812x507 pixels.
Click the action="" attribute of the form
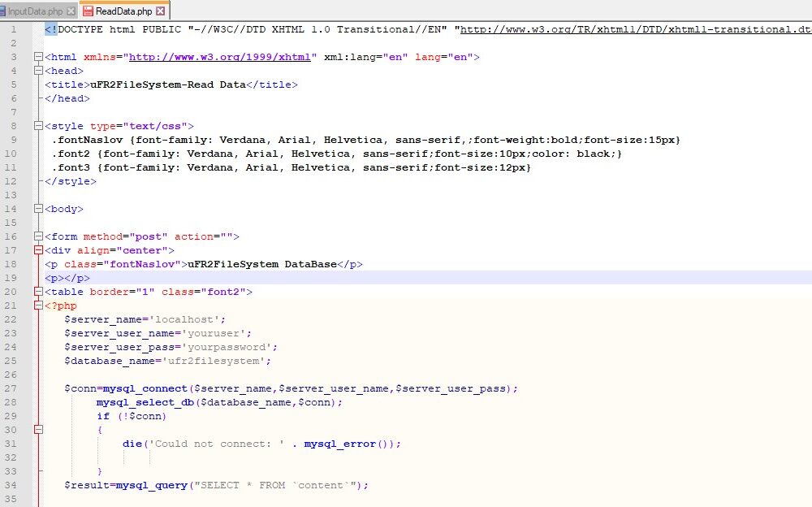(204, 237)
